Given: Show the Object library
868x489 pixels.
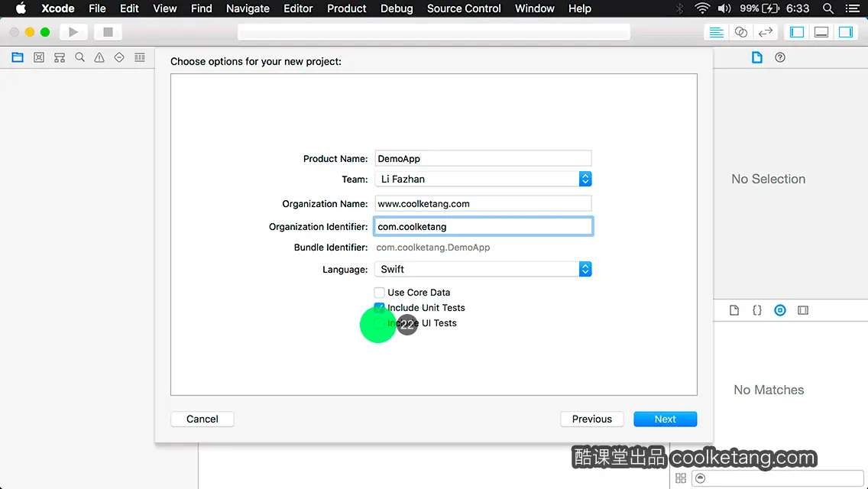Looking at the screenshot, I should 780,310.
